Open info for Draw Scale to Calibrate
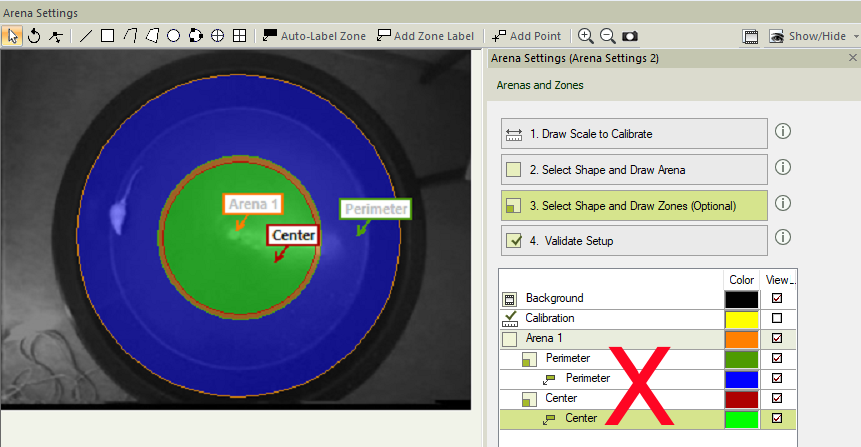 (x=782, y=131)
